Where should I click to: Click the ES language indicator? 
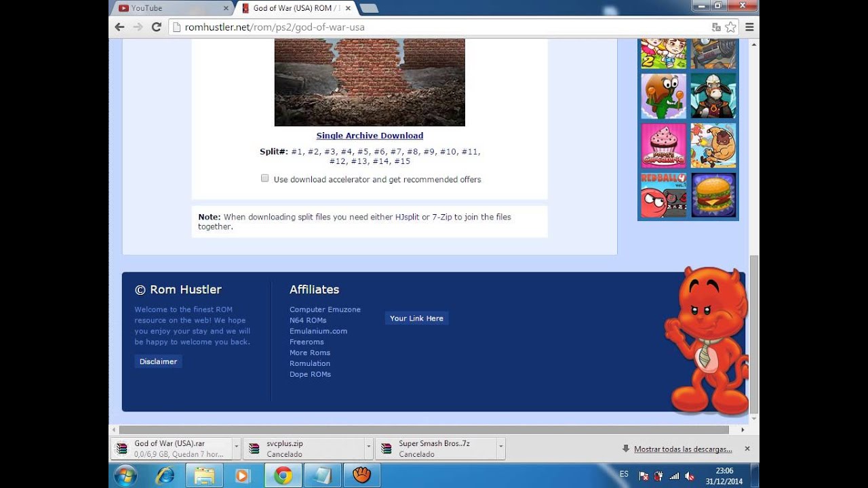click(624, 474)
